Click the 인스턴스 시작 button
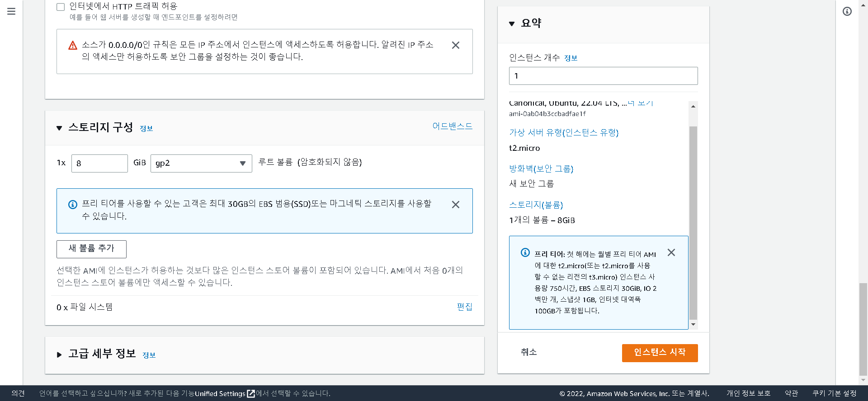Screen dimensions: 868x401 coord(660,353)
